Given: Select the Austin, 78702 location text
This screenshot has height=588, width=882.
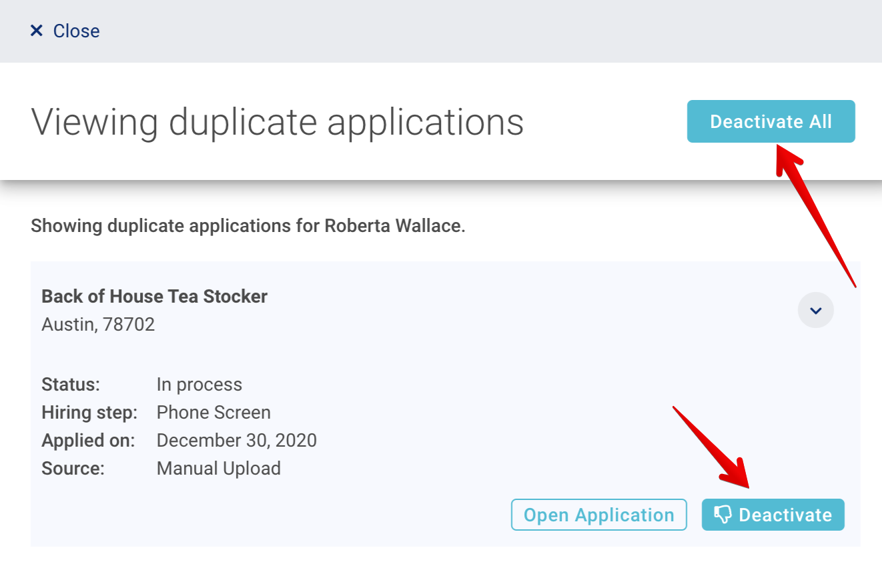Looking at the screenshot, I should point(98,324).
